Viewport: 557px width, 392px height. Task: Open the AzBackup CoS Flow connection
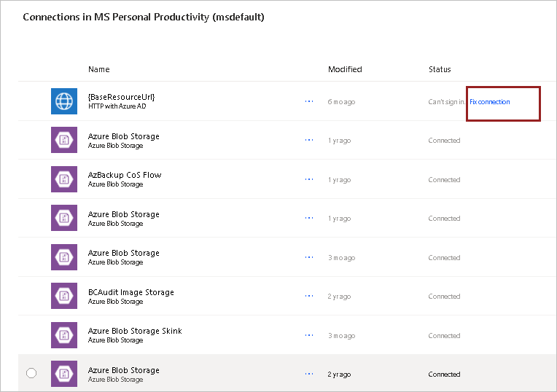tap(125, 175)
